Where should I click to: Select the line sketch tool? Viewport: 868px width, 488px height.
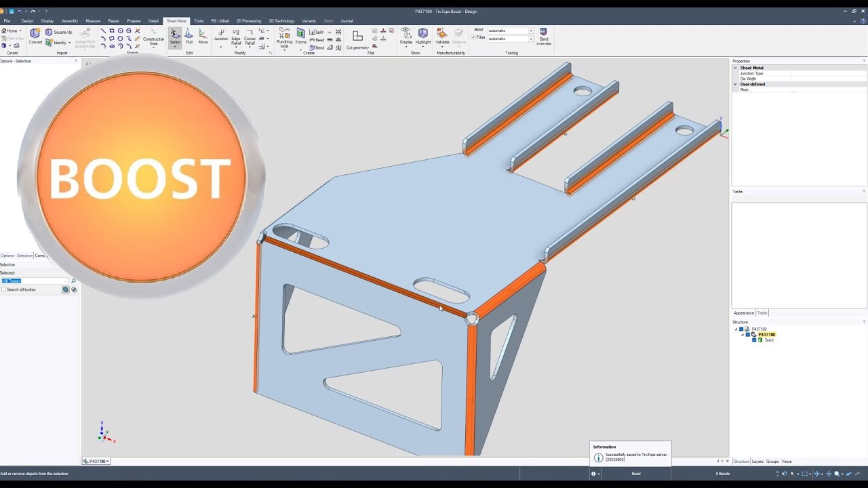(103, 30)
